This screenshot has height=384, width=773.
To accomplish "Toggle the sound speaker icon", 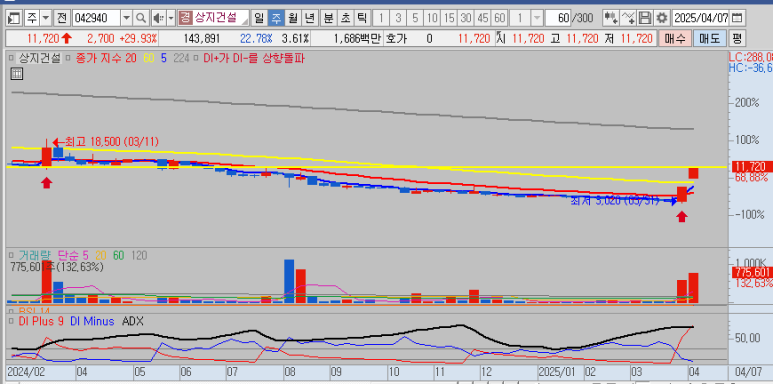I will [x=158, y=18].
